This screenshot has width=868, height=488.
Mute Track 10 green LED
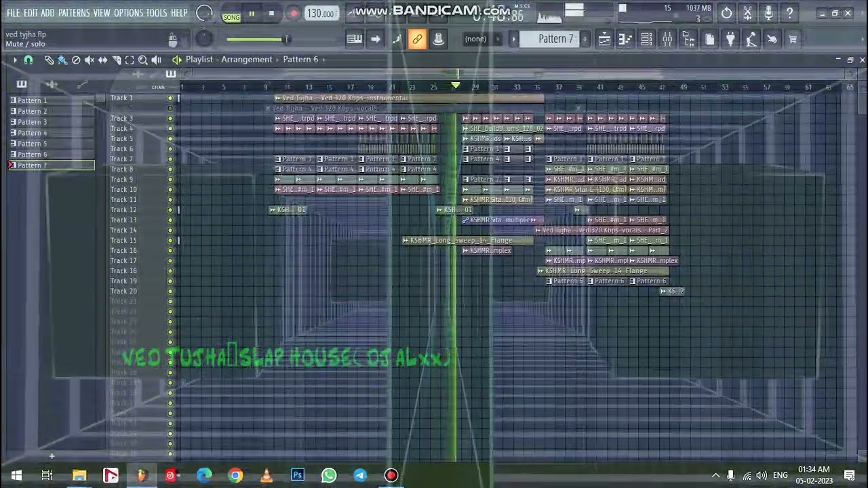click(x=170, y=190)
